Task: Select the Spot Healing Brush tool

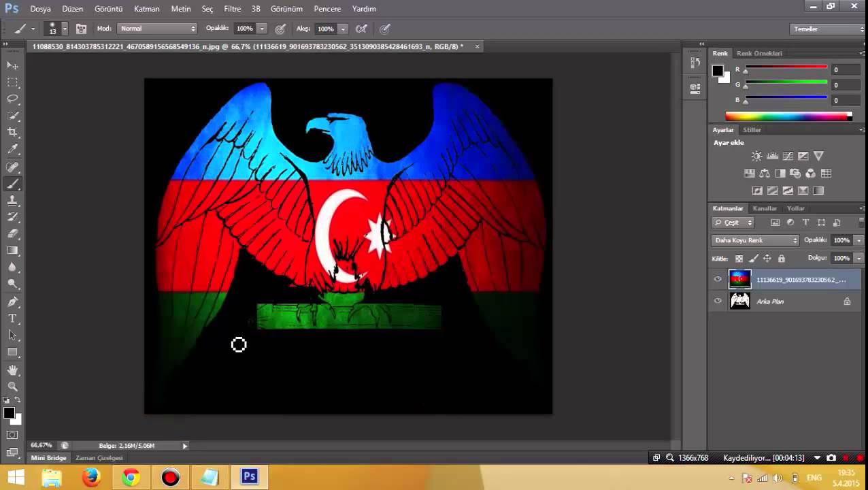Action: click(x=12, y=167)
